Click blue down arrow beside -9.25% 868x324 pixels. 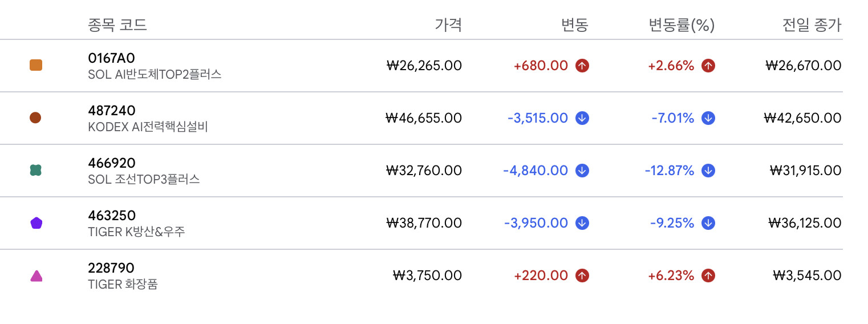(708, 223)
